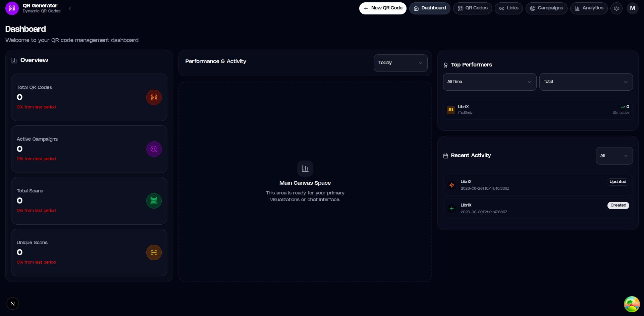Open the All Time period dropdown
This screenshot has width=644, height=316.
(490, 82)
